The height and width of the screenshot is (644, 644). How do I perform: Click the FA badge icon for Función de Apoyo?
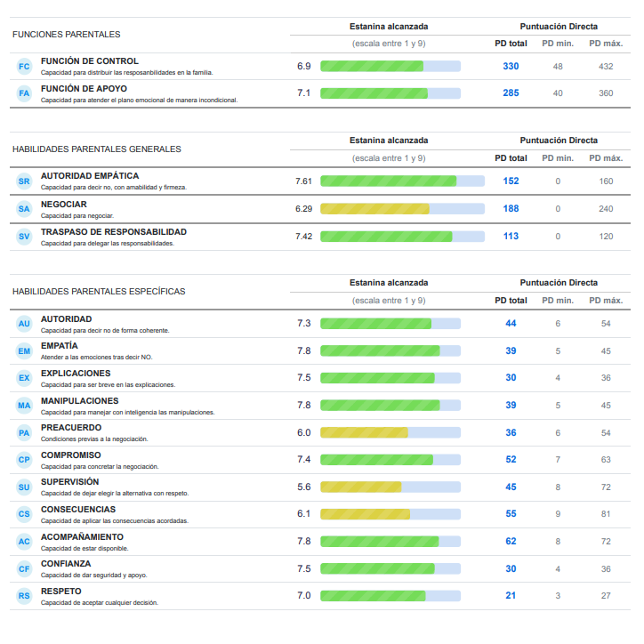tap(24, 93)
